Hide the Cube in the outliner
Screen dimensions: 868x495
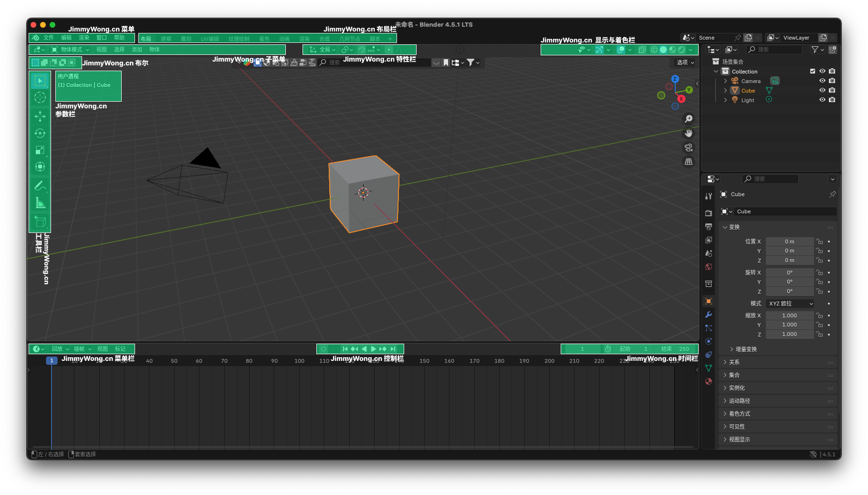(x=822, y=90)
